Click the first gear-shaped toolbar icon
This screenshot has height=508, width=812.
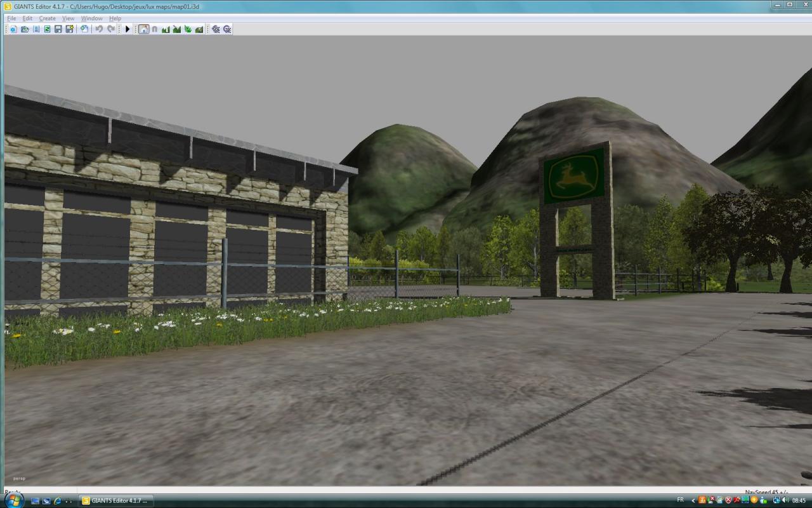point(216,29)
